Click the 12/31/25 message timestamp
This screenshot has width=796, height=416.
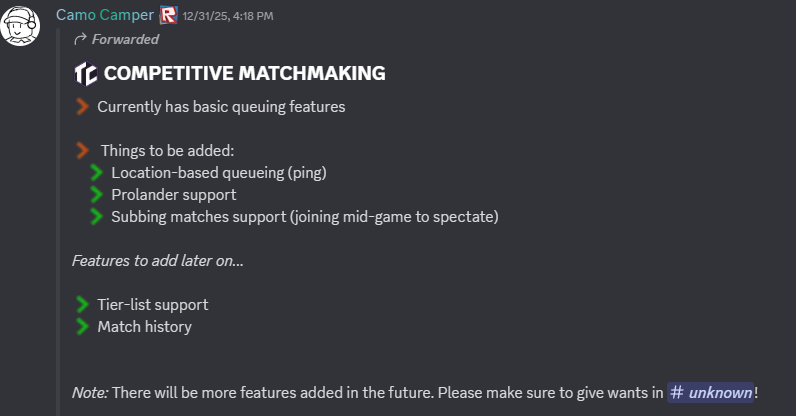[x=228, y=16]
